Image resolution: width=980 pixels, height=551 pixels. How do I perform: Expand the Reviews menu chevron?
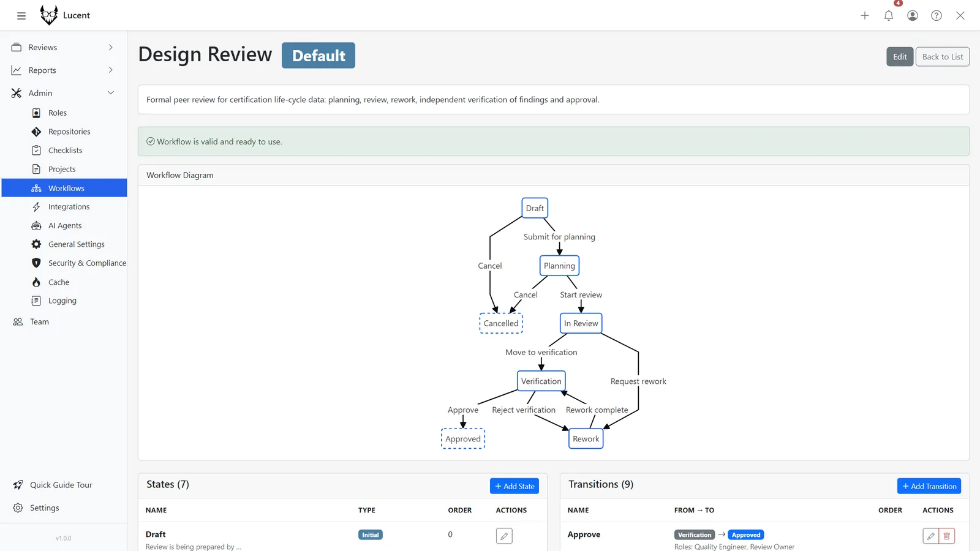pyautogui.click(x=111, y=47)
